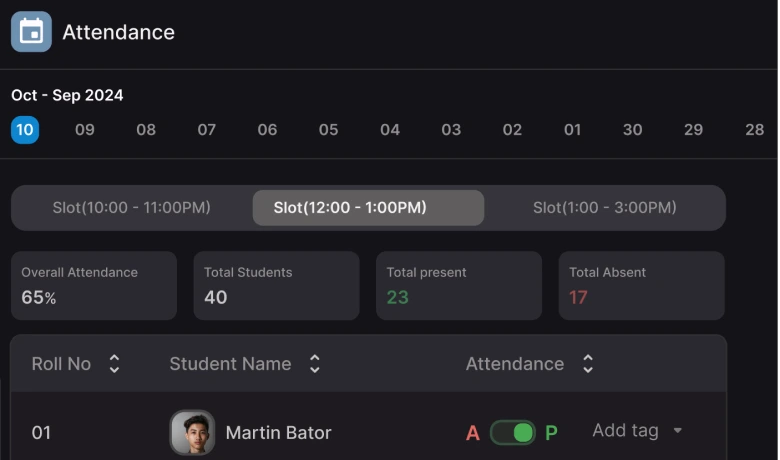Viewport: 780px width, 460px height.
Task: Sort by Student Name arrows icon
Action: tap(315, 364)
